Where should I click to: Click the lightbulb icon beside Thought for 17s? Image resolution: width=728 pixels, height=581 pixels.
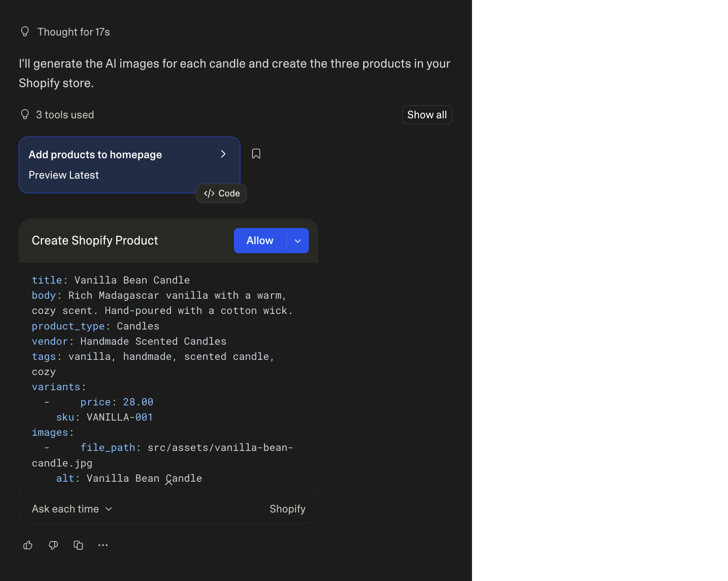25,31
